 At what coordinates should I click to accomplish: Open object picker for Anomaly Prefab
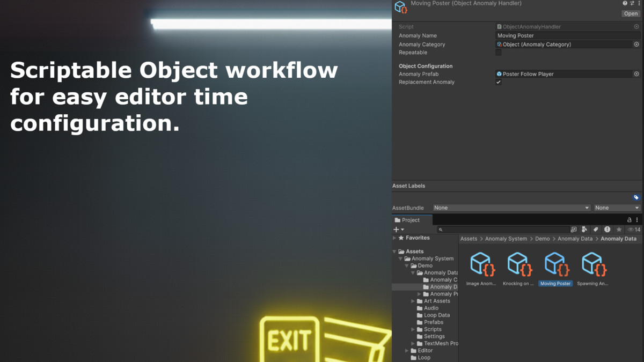pyautogui.click(x=636, y=74)
